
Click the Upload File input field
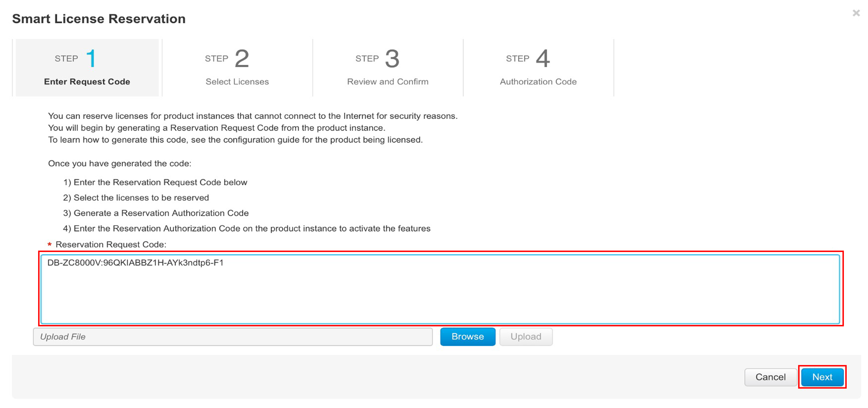233,336
